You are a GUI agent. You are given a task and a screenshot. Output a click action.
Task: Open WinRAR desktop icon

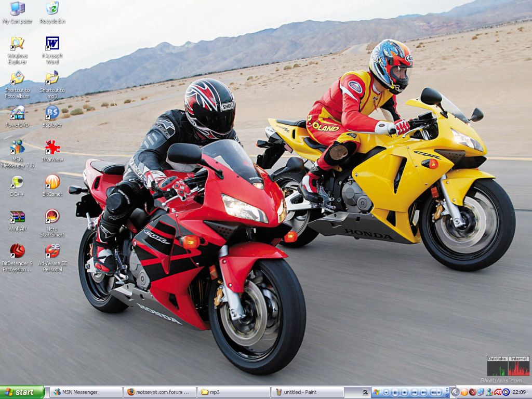point(17,220)
